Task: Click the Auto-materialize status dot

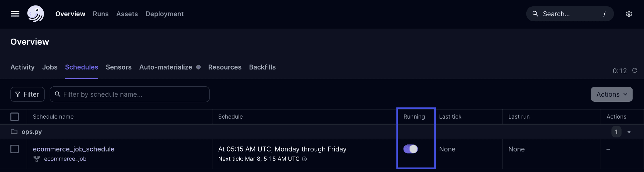Action: coord(199,67)
